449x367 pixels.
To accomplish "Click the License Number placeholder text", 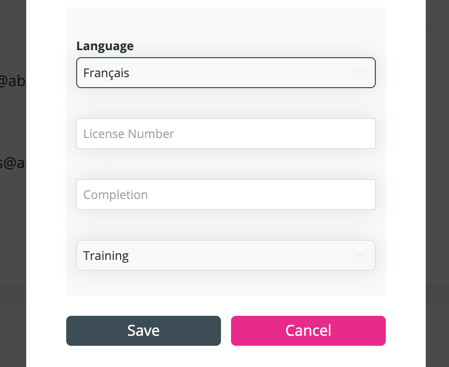I will coord(128,134).
